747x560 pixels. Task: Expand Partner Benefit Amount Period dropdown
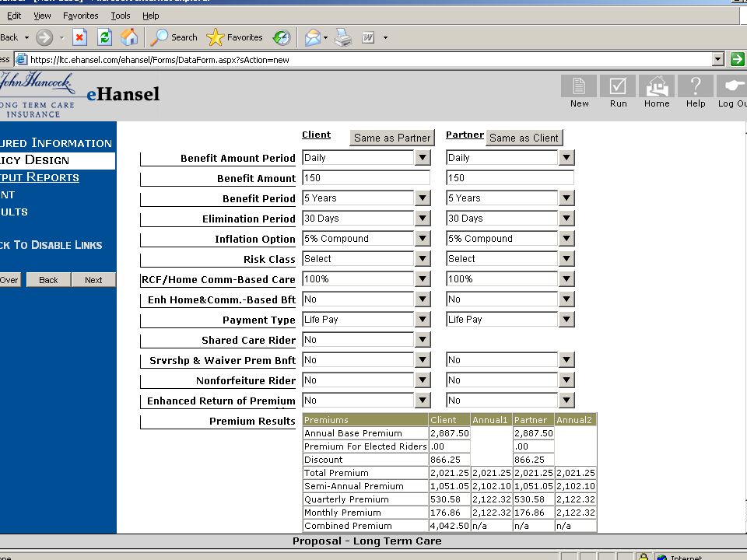[566, 158]
